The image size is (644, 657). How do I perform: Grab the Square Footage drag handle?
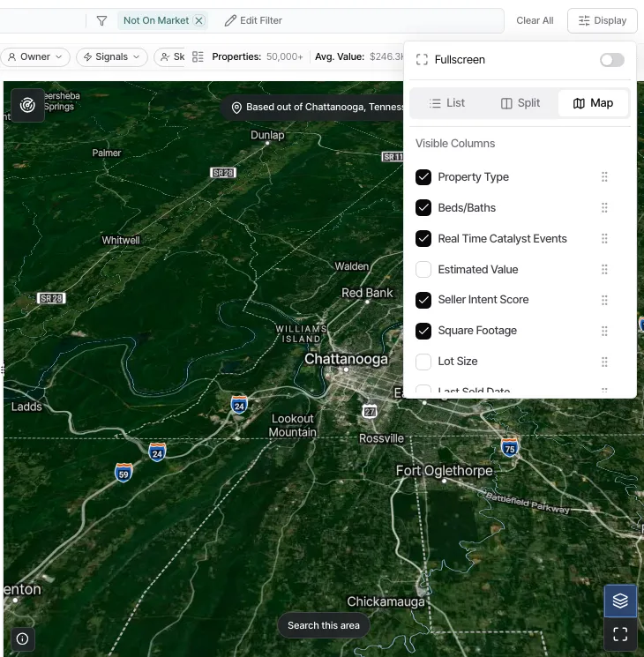click(x=604, y=331)
